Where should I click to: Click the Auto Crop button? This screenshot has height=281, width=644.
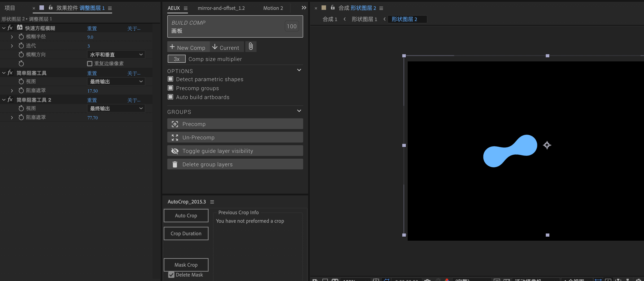pos(186,216)
